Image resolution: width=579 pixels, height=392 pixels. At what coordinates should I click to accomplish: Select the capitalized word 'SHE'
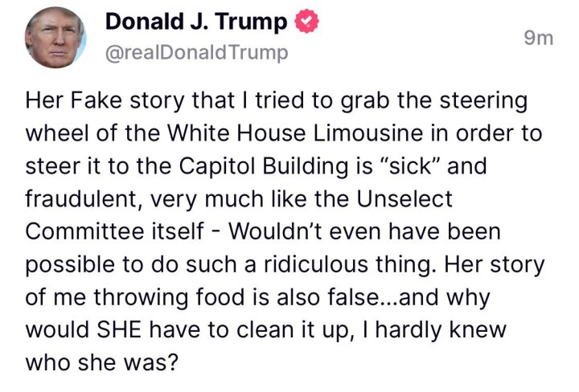point(119,329)
